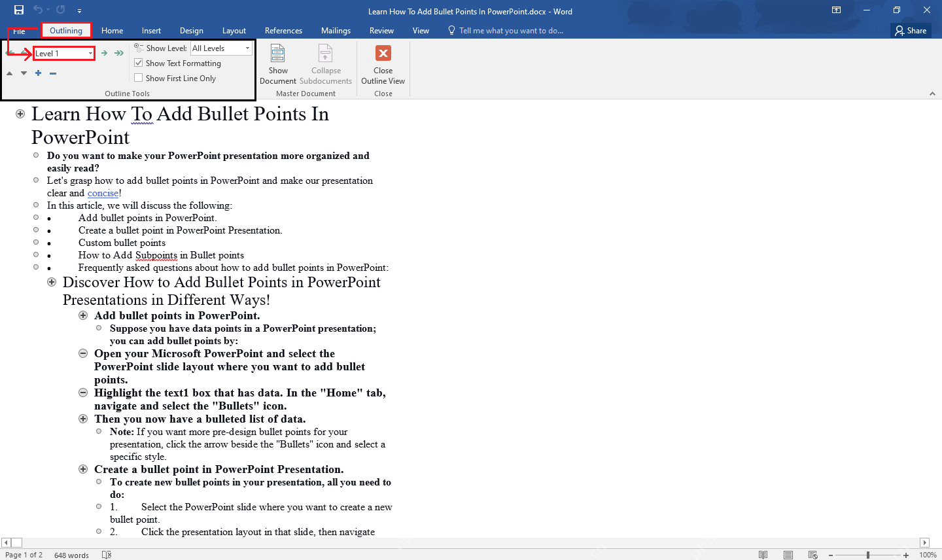Collapse the selected outline item with minus
The image size is (942, 560).
tap(53, 73)
